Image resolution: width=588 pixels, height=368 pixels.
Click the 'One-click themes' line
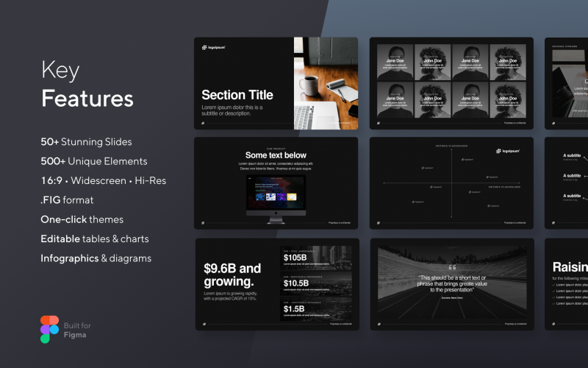tap(82, 219)
